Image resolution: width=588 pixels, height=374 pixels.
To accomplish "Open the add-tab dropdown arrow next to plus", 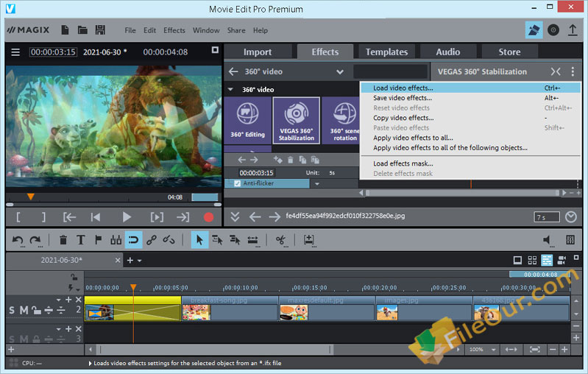I will [140, 261].
